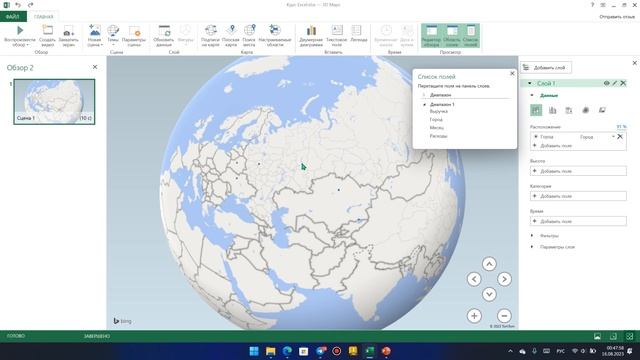Select clustered column visualization icon
The image size is (640, 360).
(553, 110)
